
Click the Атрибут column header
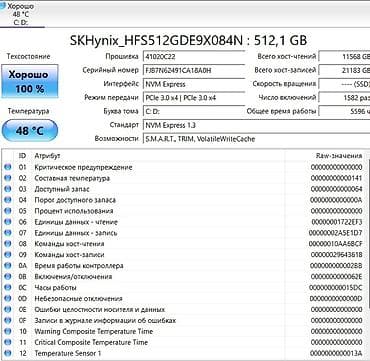pos(47,156)
